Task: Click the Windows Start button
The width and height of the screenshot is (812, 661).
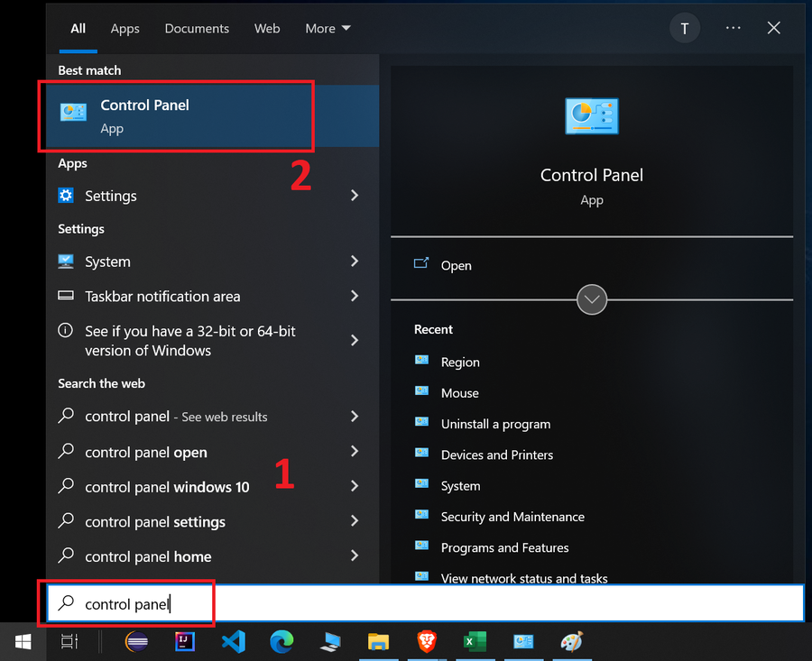Action: click(23, 642)
